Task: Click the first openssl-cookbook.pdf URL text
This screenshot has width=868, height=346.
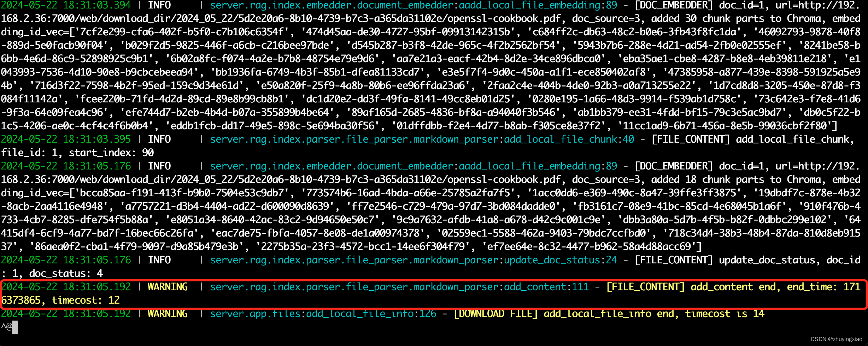Action: [x=504, y=18]
